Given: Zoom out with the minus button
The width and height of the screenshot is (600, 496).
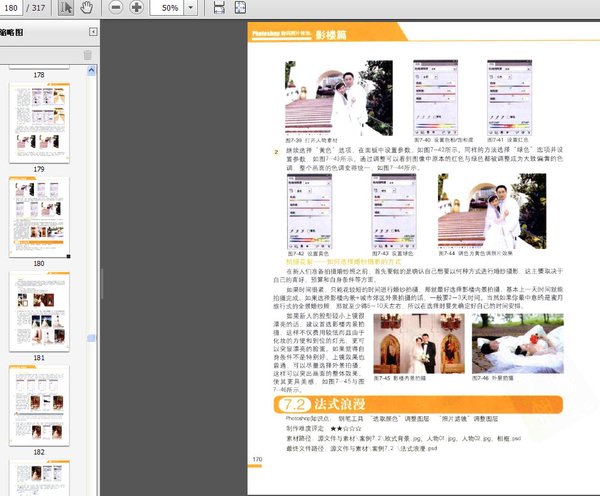Looking at the screenshot, I should point(115,8).
